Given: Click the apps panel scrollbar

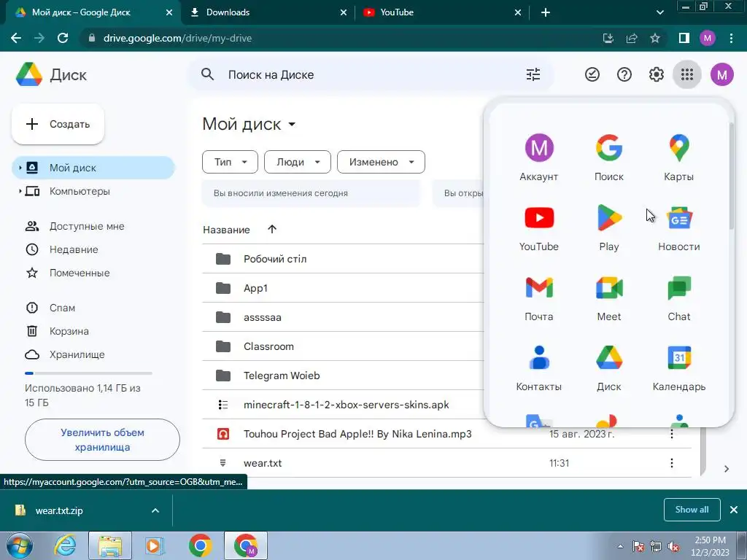Looking at the screenshot, I should (731, 176).
